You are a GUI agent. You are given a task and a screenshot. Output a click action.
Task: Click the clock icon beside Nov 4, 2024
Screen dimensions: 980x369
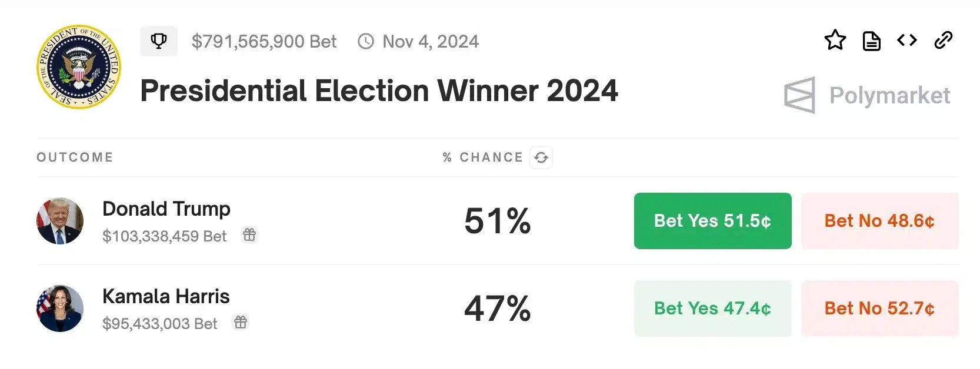pyautogui.click(x=366, y=42)
